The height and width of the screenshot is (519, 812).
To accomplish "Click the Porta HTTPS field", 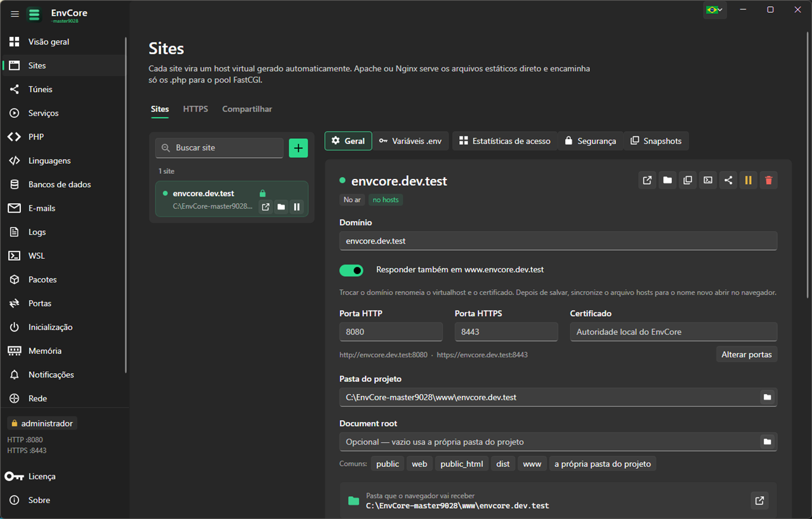I will coord(506,332).
